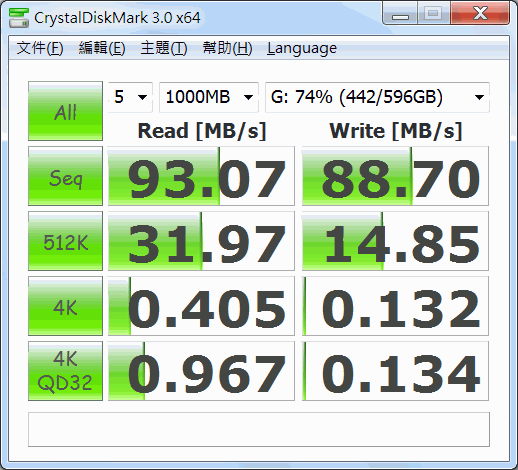Start the 4K QD32 benchmark test
This screenshot has width=518, height=470.
(65, 371)
